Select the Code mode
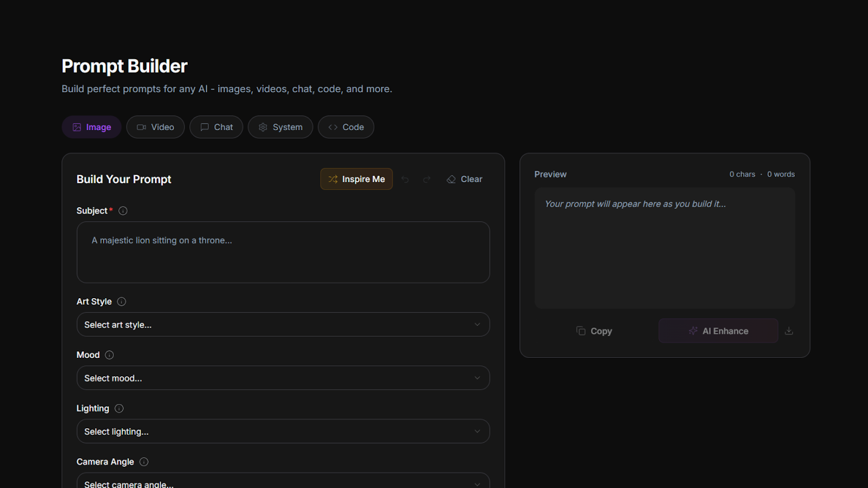 point(346,127)
